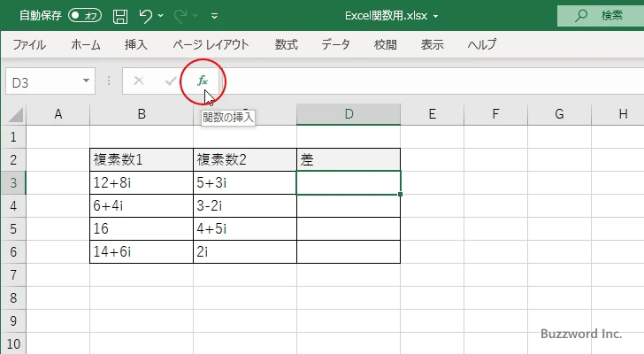
Task: Select column A header
Action: coord(57,114)
